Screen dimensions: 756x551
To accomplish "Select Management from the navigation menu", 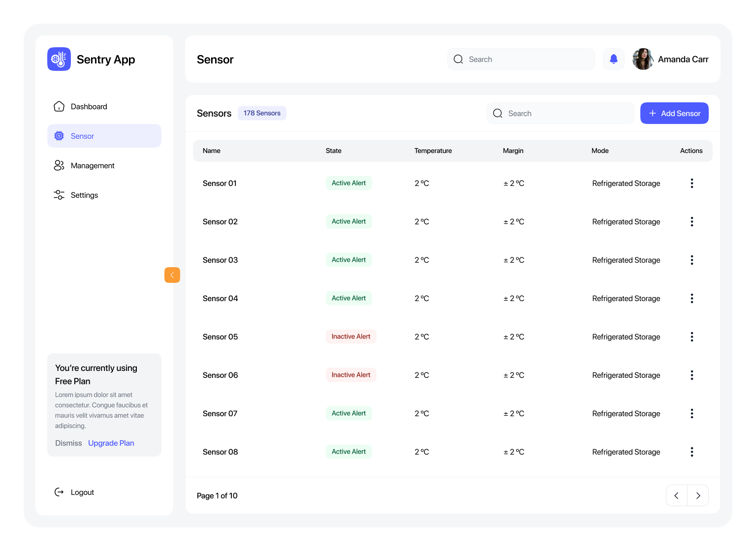I will coord(93,165).
